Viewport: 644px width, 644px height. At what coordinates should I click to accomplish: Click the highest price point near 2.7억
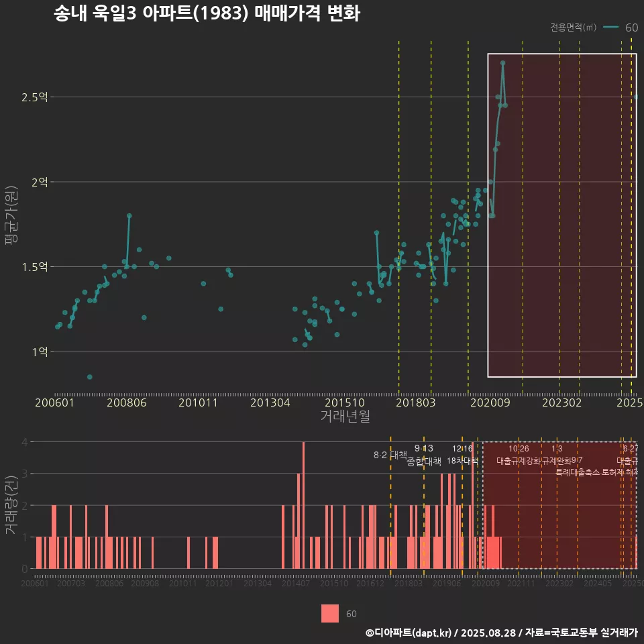point(502,63)
